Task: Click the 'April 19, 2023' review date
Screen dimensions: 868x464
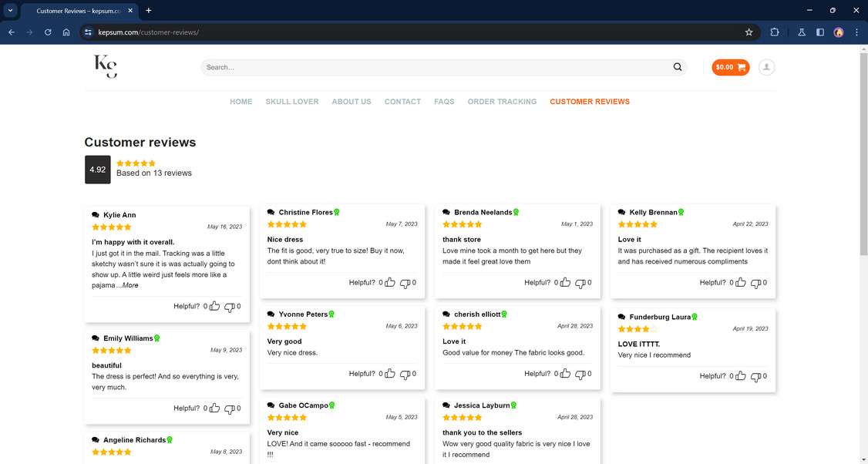Action: [x=751, y=328]
